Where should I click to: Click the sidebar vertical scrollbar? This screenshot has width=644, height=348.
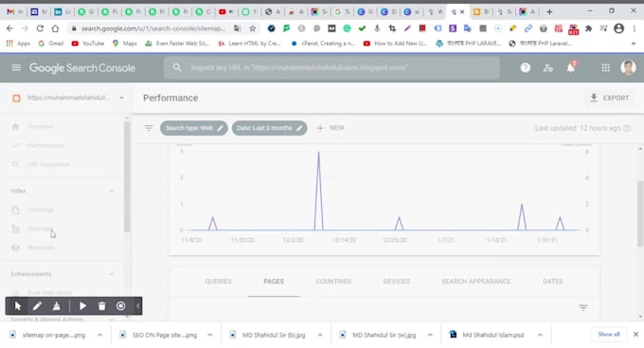click(127, 176)
